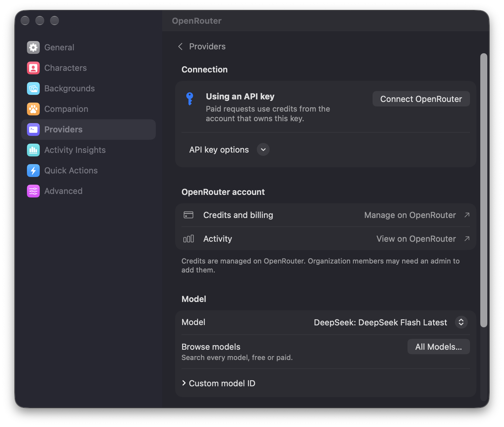The image size is (504, 427).
Task: Click the Backgrounds photo icon
Action: point(33,88)
